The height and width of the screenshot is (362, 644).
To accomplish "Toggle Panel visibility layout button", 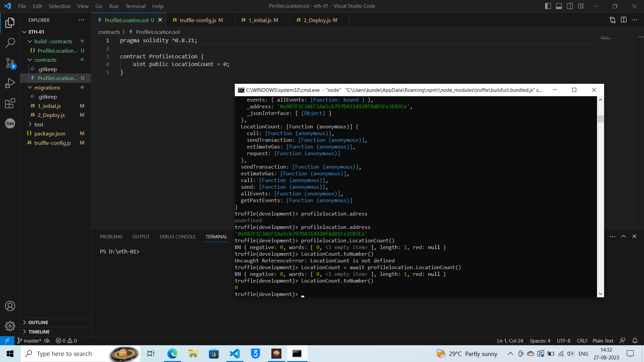I will (559, 6).
